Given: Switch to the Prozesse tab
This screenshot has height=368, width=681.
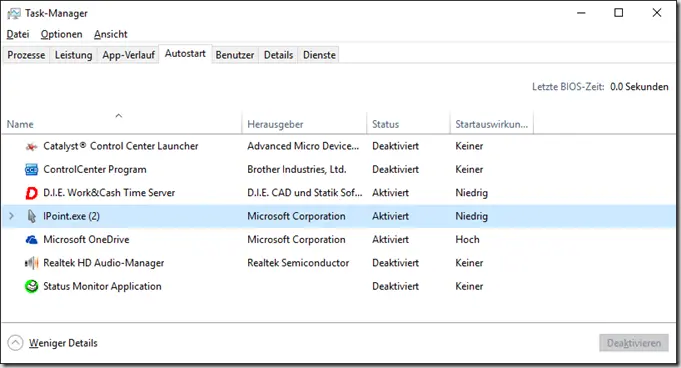Looking at the screenshot, I should [x=26, y=55].
